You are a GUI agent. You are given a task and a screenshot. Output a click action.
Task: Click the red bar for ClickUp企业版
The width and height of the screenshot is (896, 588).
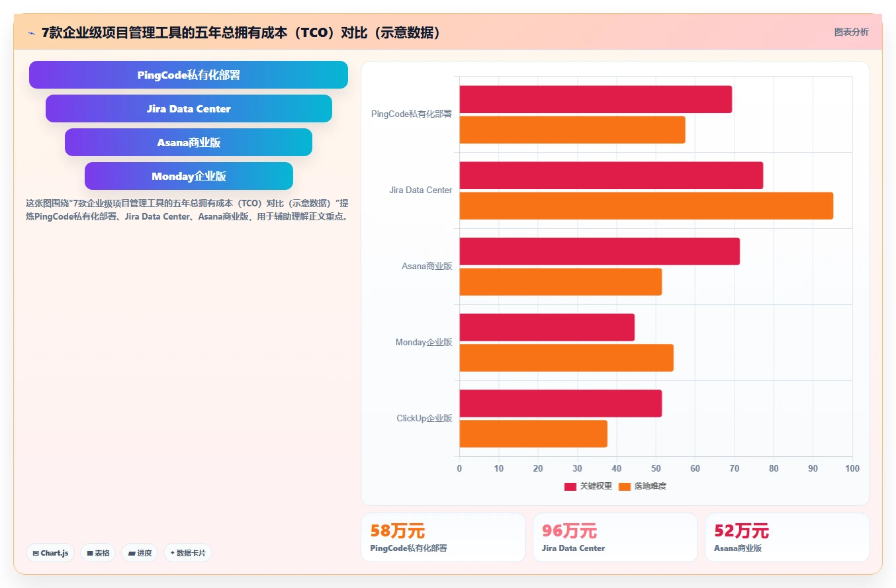560,403
